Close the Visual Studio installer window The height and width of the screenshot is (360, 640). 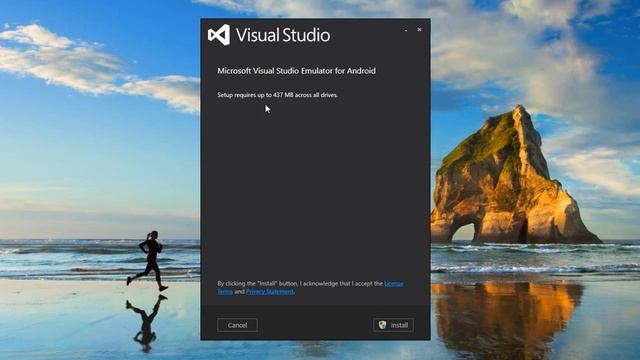pyautogui.click(x=419, y=29)
